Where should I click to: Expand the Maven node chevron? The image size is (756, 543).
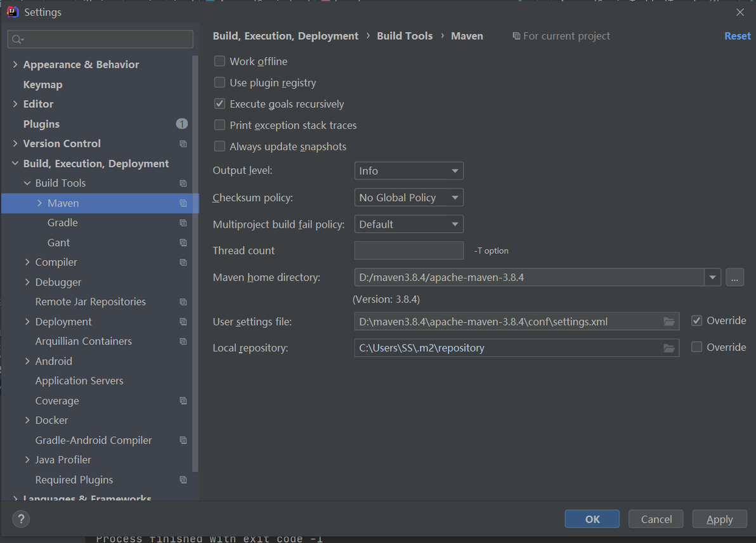pos(39,203)
